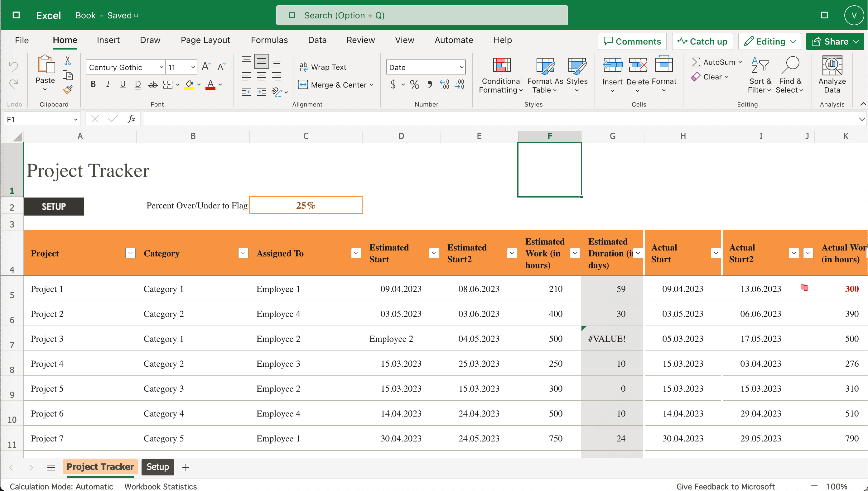Viewport: 868px width, 491px height.
Task: Open the Formulas ribbon tab
Action: tap(269, 40)
